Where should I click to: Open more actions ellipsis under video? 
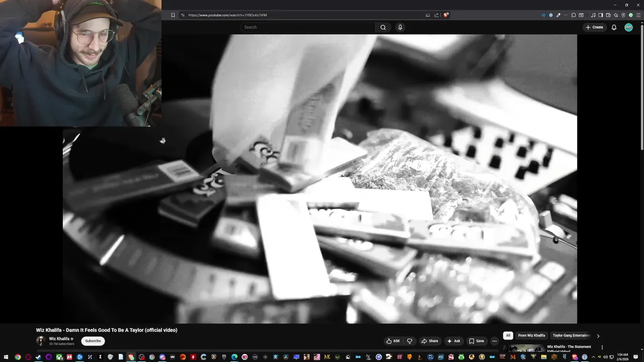click(495, 341)
